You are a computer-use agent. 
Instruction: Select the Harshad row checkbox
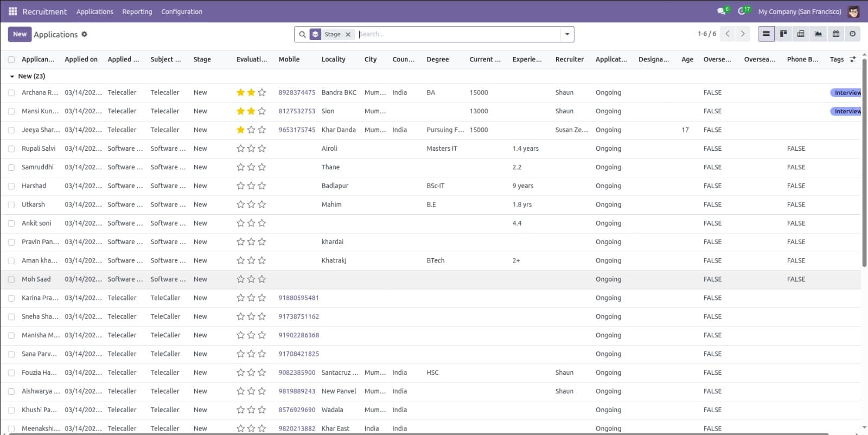pos(11,186)
